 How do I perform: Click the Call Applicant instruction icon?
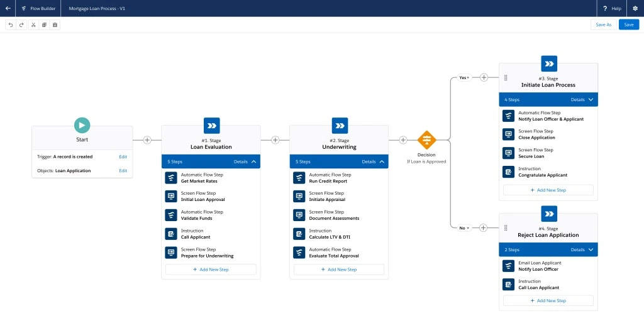point(171,234)
